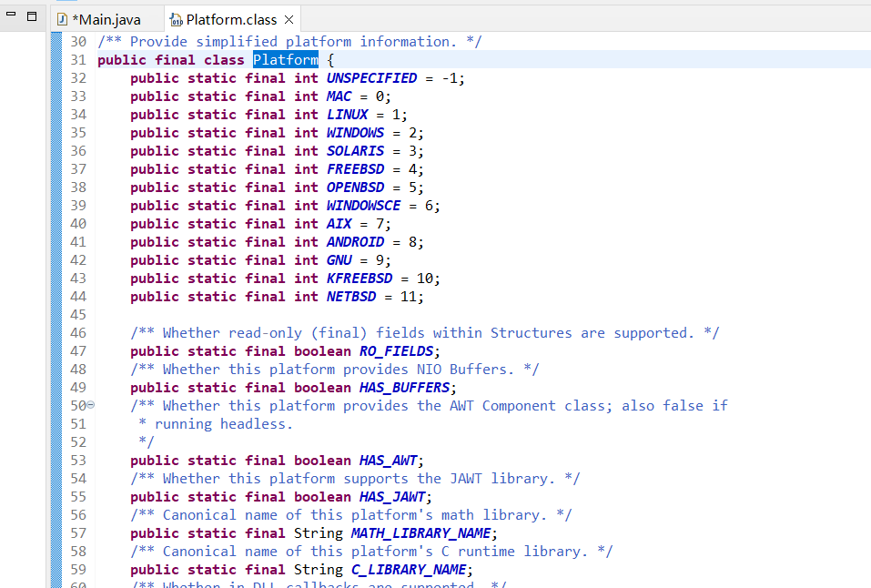Image resolution: width=871 pixels, height=588 pixels.
Task: Collapse the Javadoc comment starting at line 50
Action: pos(89,405)
